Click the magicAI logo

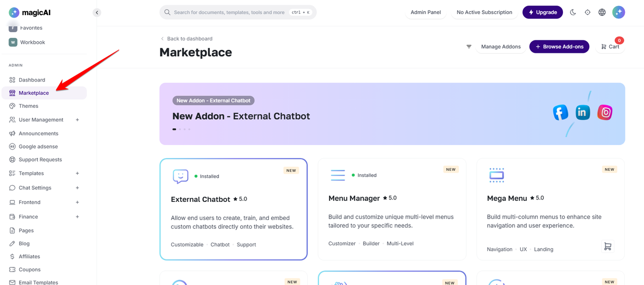coord(30,13)
